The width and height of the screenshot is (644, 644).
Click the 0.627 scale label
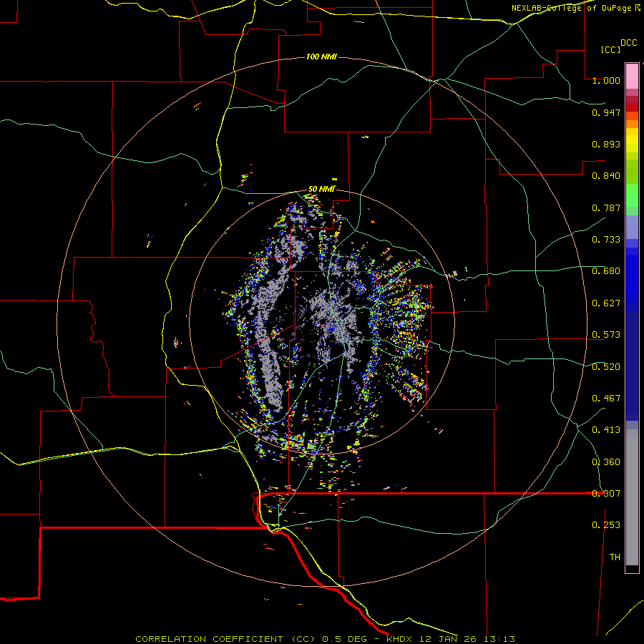(606, 303)
